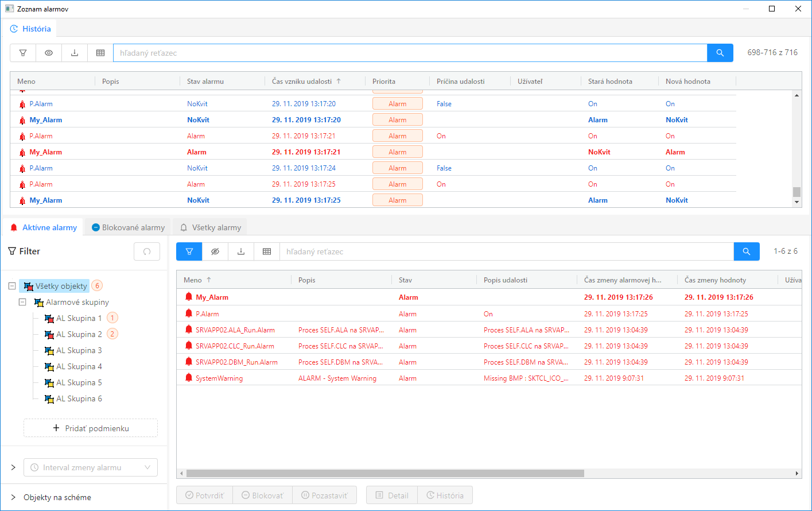Toggle the eye visibility icon in the history toolbar
The height and width of the screenshot is (511, 812).
pyautogui.click(x=49, y=53)
